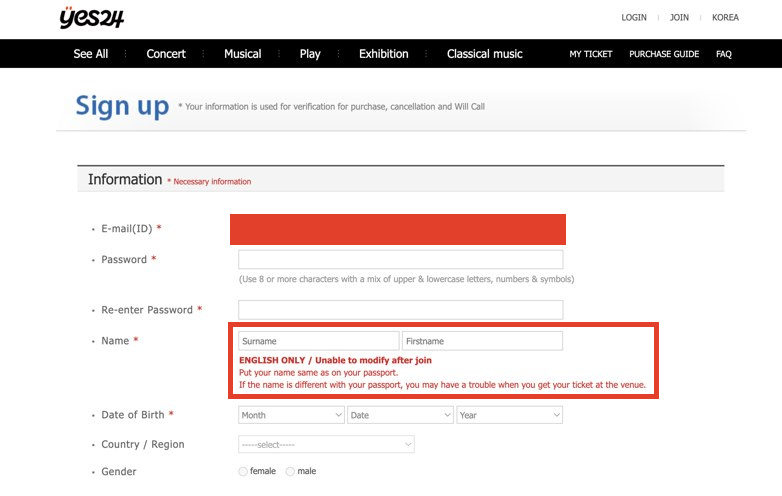
Task: Click the 'Put your name same as on your passport' text
Action: 319,372
